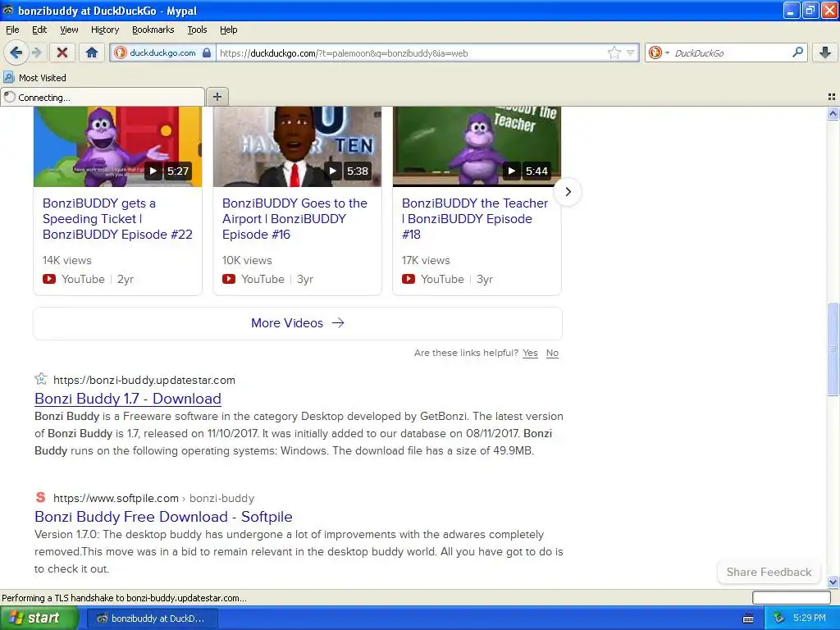Open URL history dropdown arrow in address bar

(x=631, y=53)
